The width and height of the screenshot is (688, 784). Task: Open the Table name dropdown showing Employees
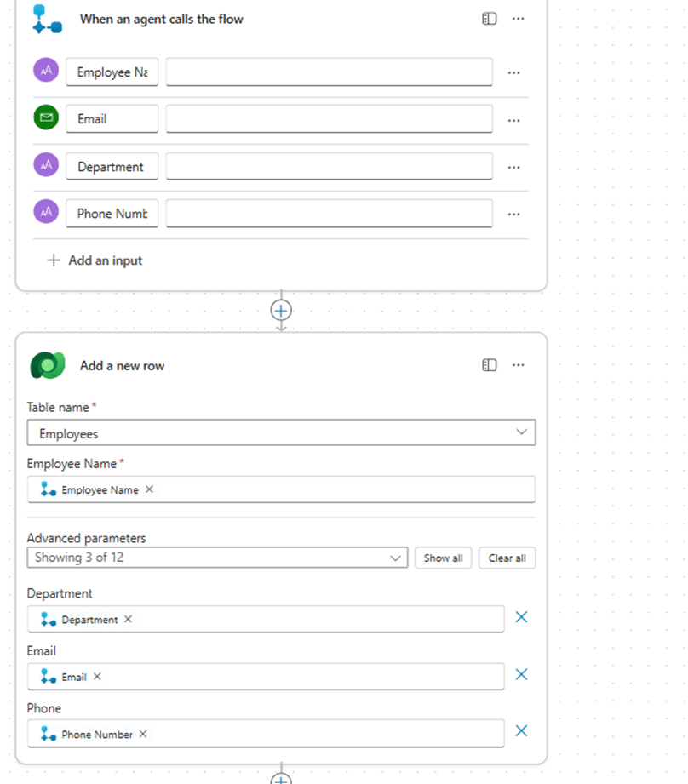point(281,433)
